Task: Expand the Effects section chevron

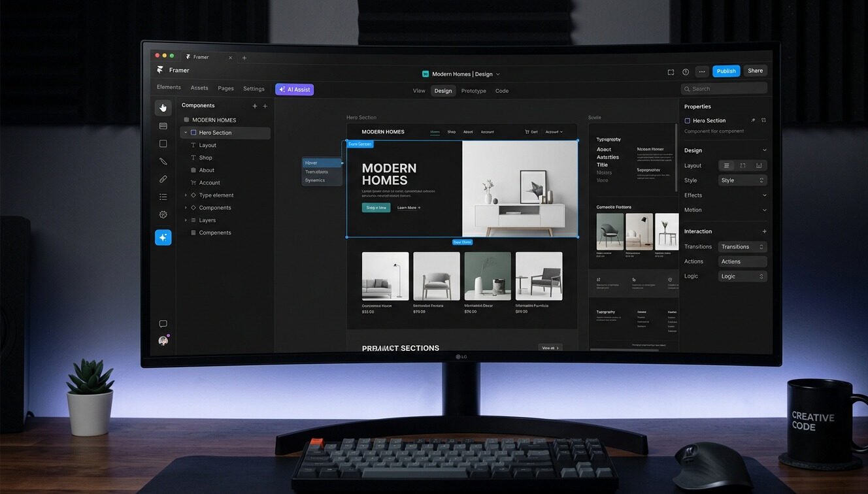Action: coord(764,195)
